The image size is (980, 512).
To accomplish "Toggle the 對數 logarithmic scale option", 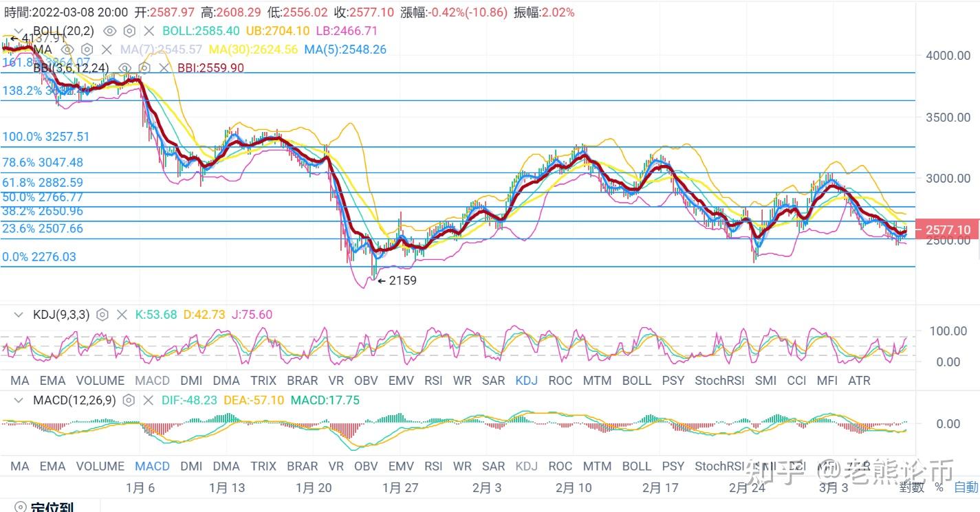I will pos(911,487).
